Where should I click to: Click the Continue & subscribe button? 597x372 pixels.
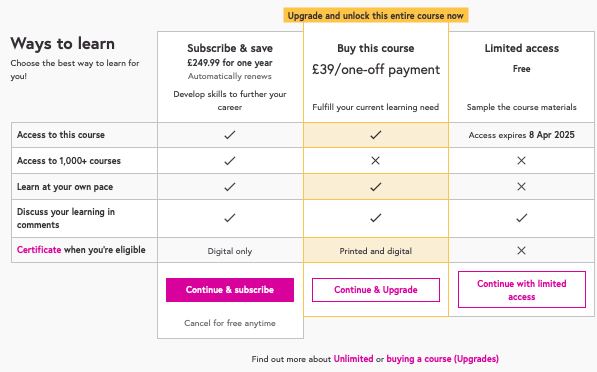click(230, 290)
